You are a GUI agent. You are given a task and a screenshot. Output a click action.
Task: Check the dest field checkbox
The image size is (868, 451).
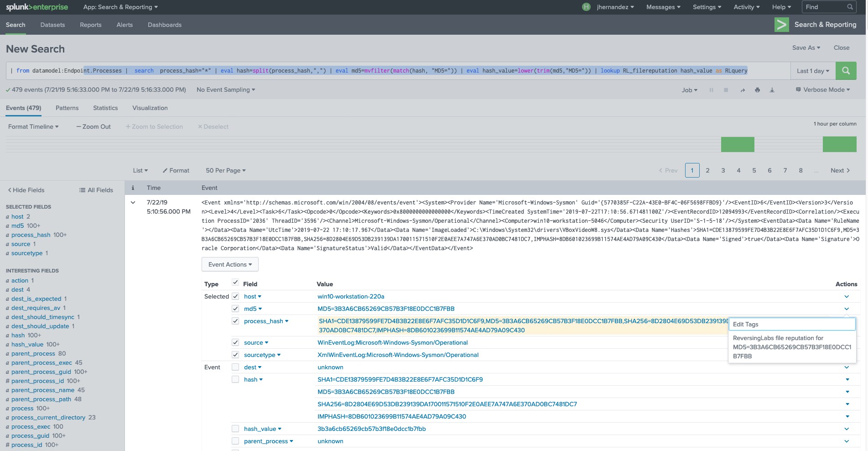[235, 367]
